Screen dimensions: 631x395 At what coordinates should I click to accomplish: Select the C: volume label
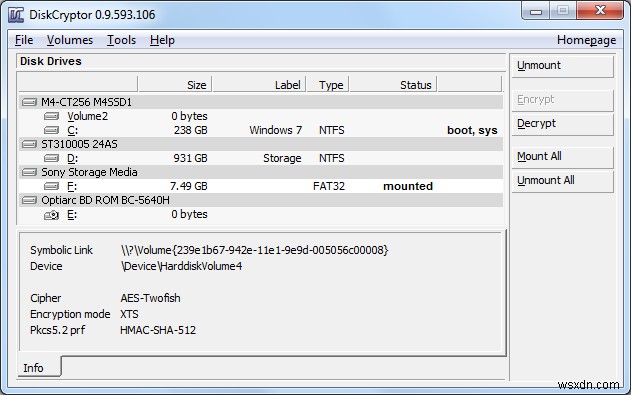point(72,130)
